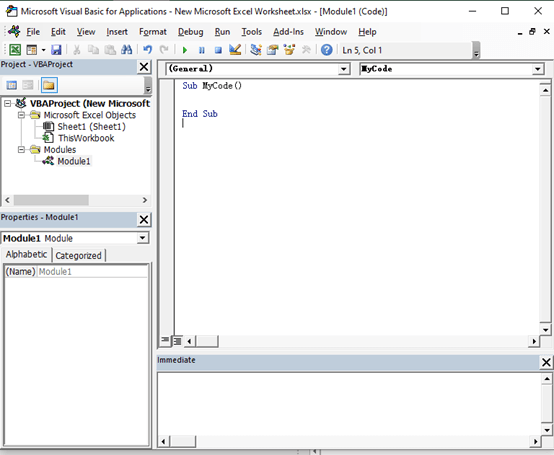Screen dimensions: 554x455
Task: Open the Add-Ins menu
Action: [x=288, y=32]
